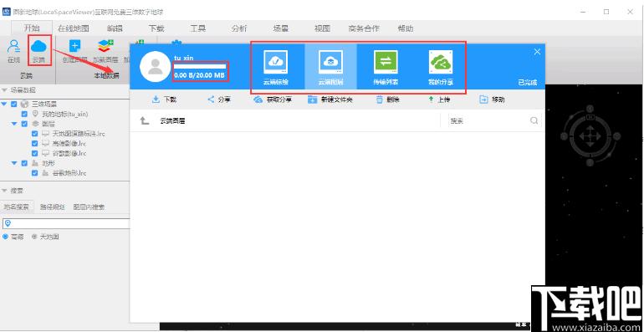Screen dimensions: 644x332
Task: Click the 下载 download toolbar button
Action: [163, 100]
